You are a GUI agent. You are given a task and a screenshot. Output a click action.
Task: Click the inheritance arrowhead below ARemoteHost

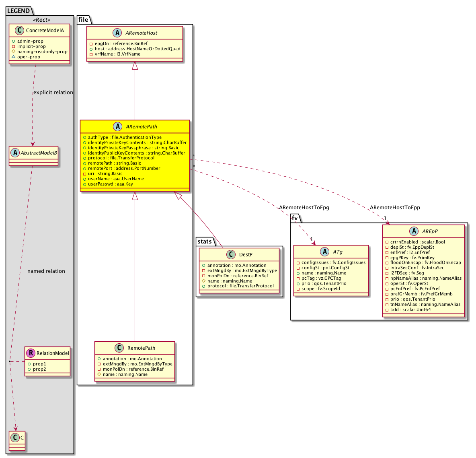click(135, 66)
